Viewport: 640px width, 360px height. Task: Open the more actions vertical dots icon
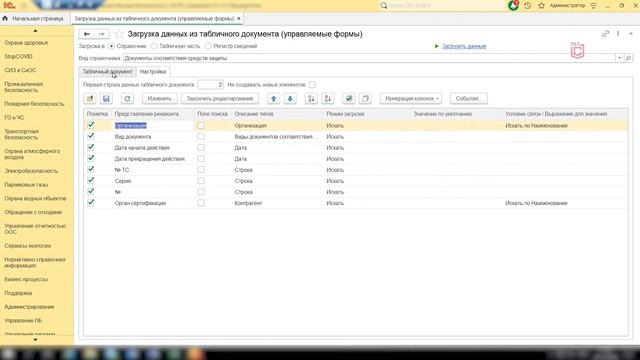click(618, 34)
